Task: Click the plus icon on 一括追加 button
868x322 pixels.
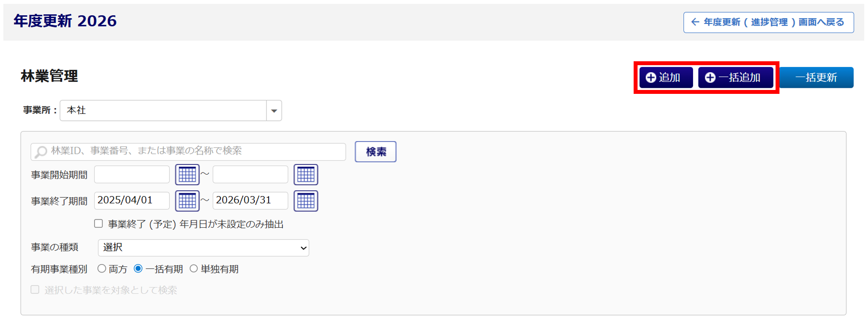Action: [710, 77]
